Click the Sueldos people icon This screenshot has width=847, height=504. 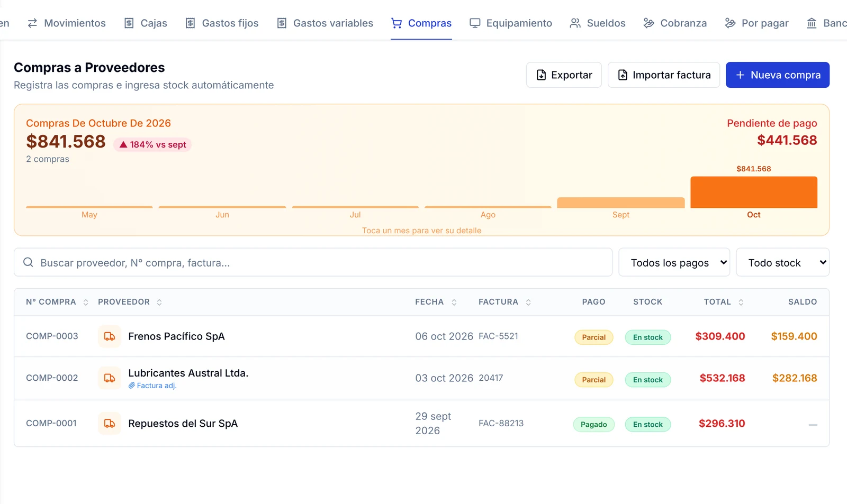[x=575, y=23]
